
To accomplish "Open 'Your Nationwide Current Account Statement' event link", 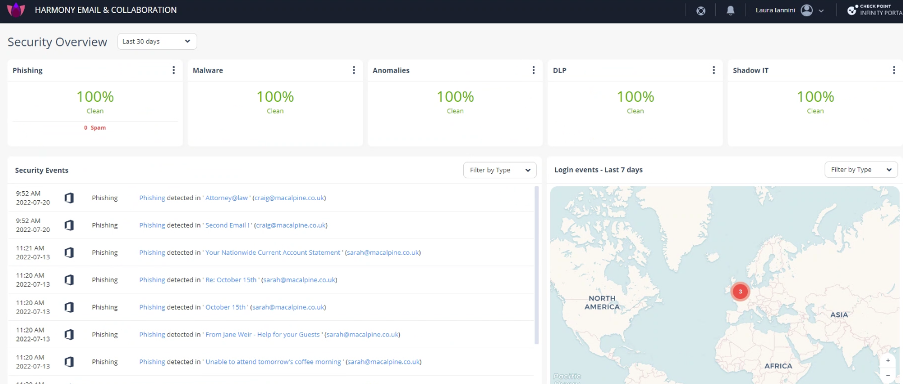I will [273, 253].
